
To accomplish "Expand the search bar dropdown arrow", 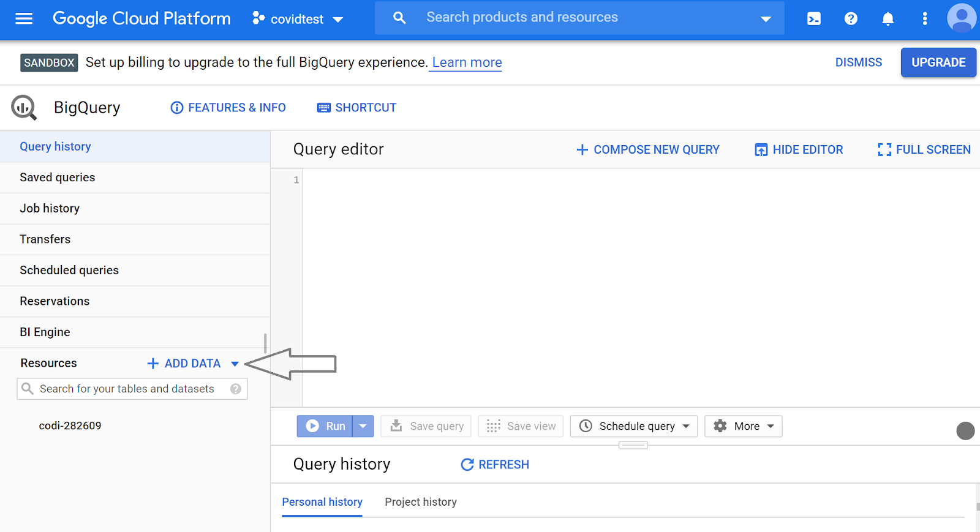I will tap(766, 19).
